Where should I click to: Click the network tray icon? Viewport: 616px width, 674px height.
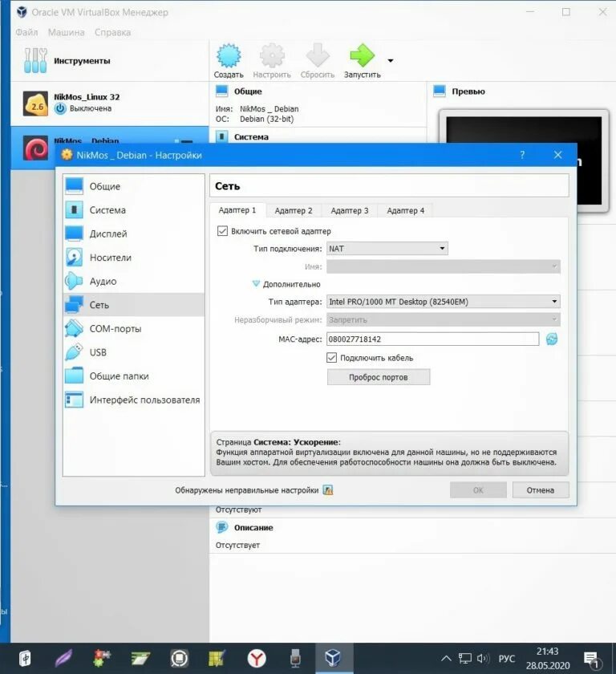pyautogui.click(x=464, y=659)
